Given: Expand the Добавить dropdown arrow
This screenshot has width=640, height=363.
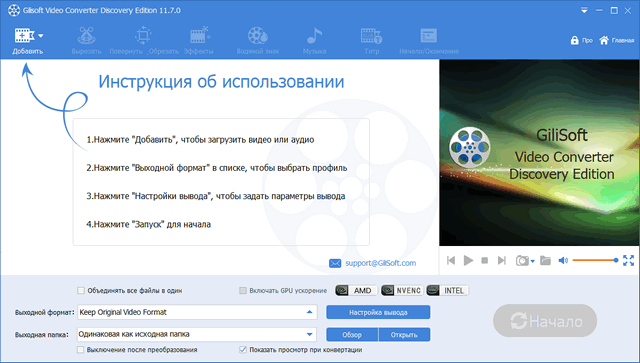Looking at the screenshot, I should (40, 36).
